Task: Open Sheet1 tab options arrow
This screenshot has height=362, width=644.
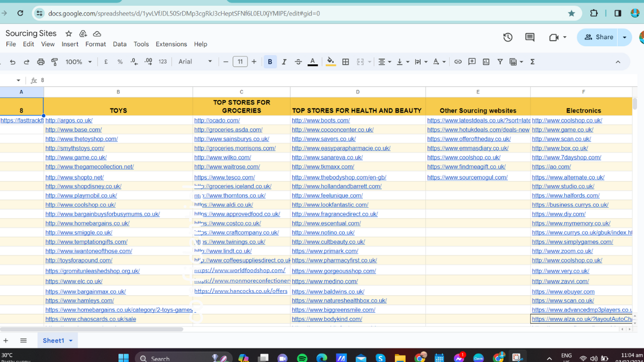Action: [70, 340]
